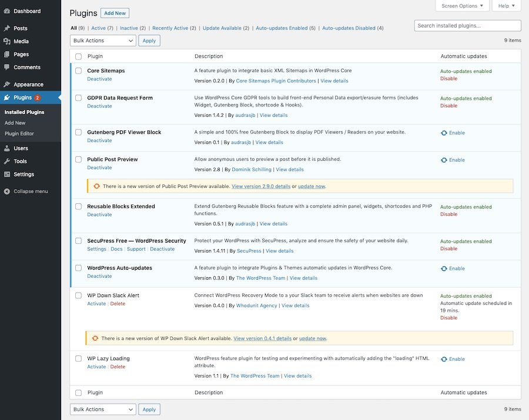Click the Appearance paintbrush icon
This screenshot has width=529, height=420.
6,84
